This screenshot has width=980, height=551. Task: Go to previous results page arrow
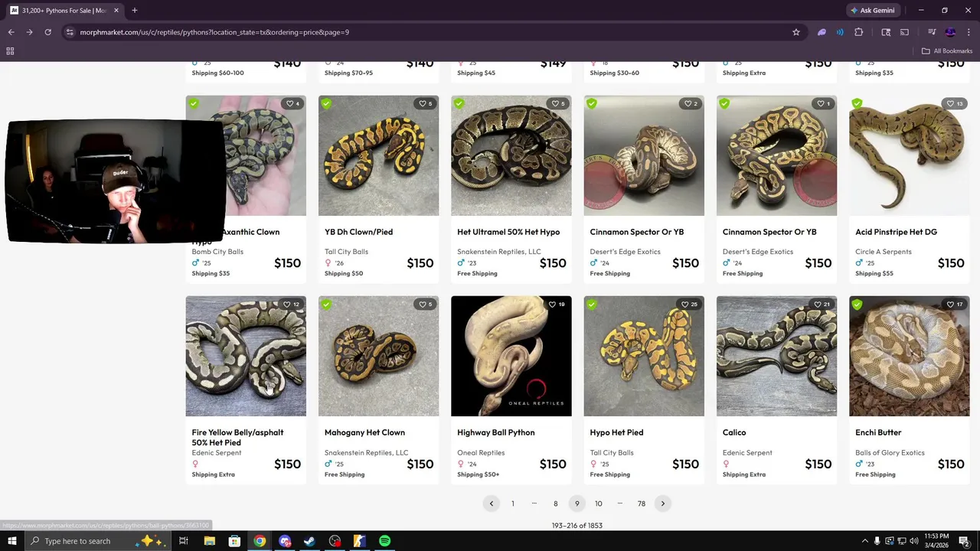tap(492, 504)
